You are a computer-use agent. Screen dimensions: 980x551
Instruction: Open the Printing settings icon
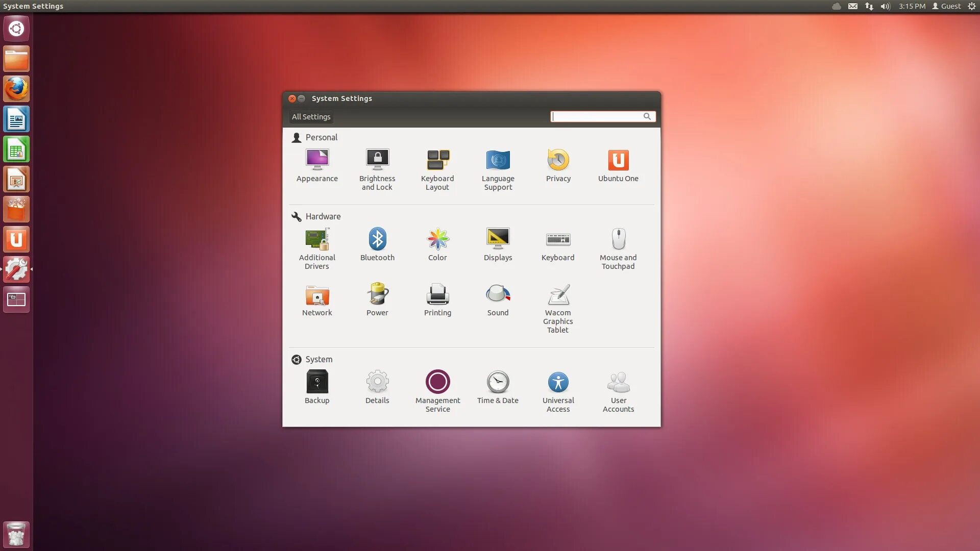tap(437, 295)
